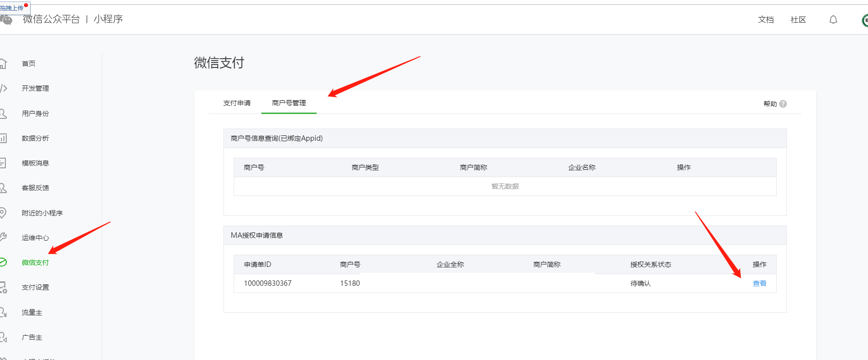Open 文档 in the top navigation

click(766, 20)
